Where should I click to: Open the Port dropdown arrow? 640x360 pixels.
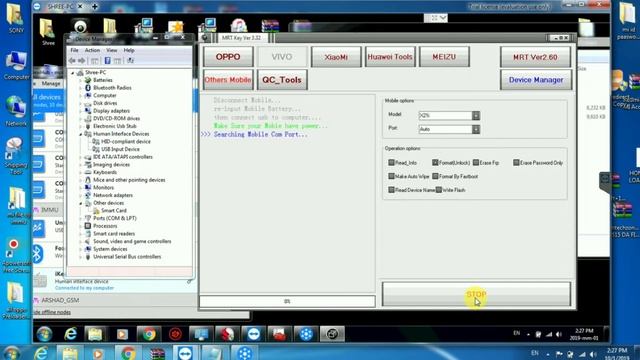pyautogui.click(x=476, y=129)
